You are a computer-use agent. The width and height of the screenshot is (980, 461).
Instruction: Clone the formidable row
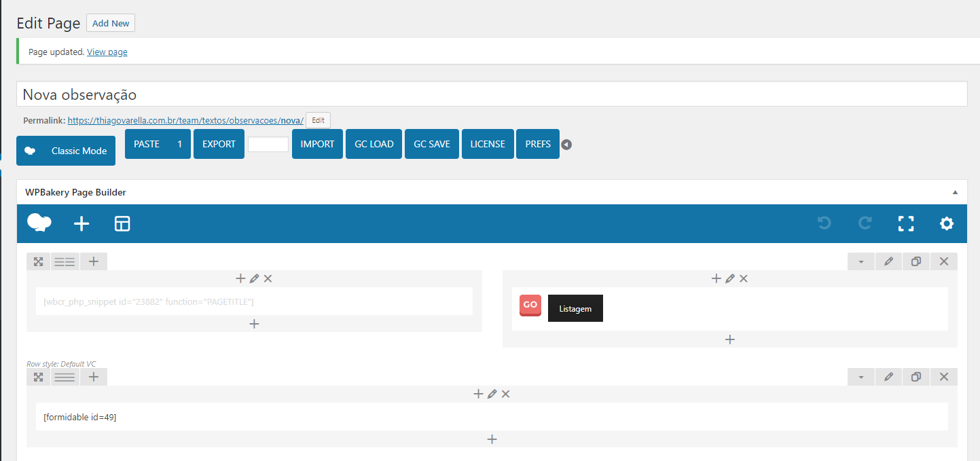pos(916,377)
